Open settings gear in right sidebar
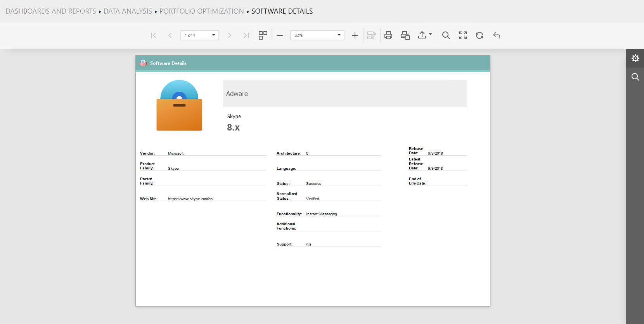 [x=635, y=58]
